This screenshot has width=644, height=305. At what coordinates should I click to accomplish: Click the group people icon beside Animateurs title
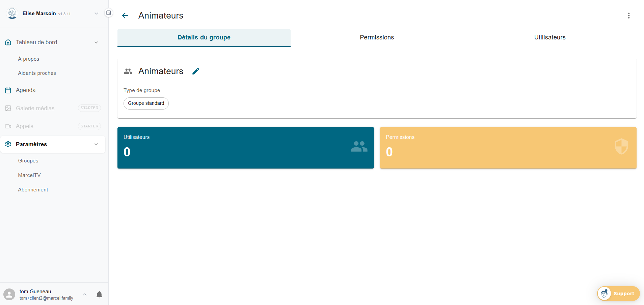[x=128, y=71]
